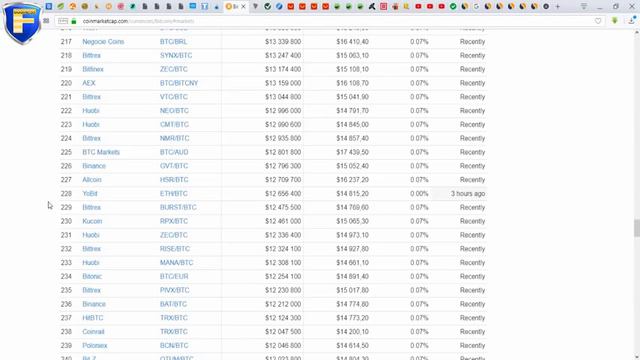Open the BTC/BRL pair link
640x360 pixels.
tap(173, 42)
